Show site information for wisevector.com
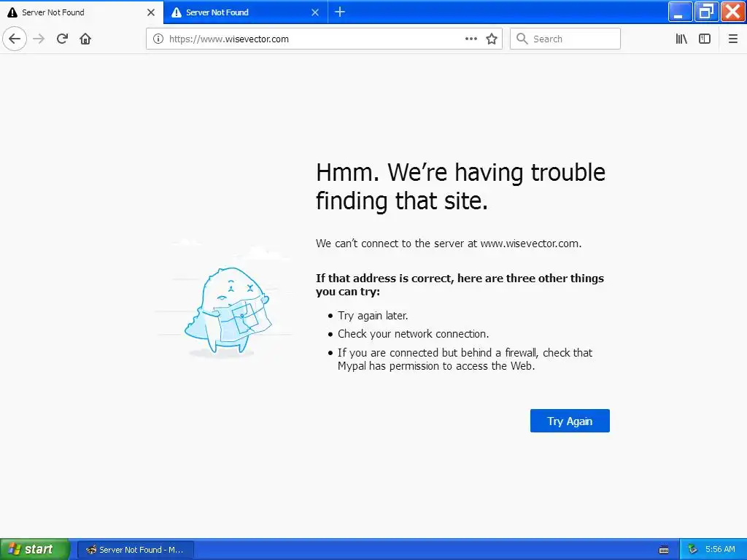The image size is (747, 560). [158, 39]
